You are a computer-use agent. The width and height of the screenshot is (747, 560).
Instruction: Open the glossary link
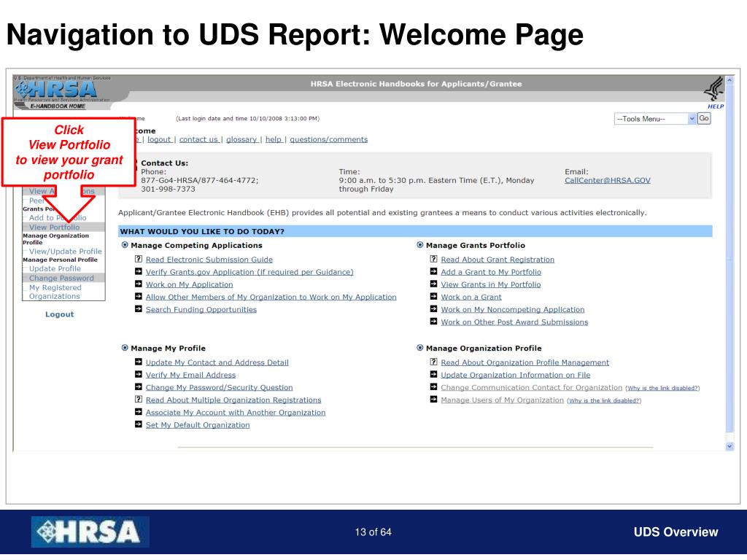pos(241,139)
